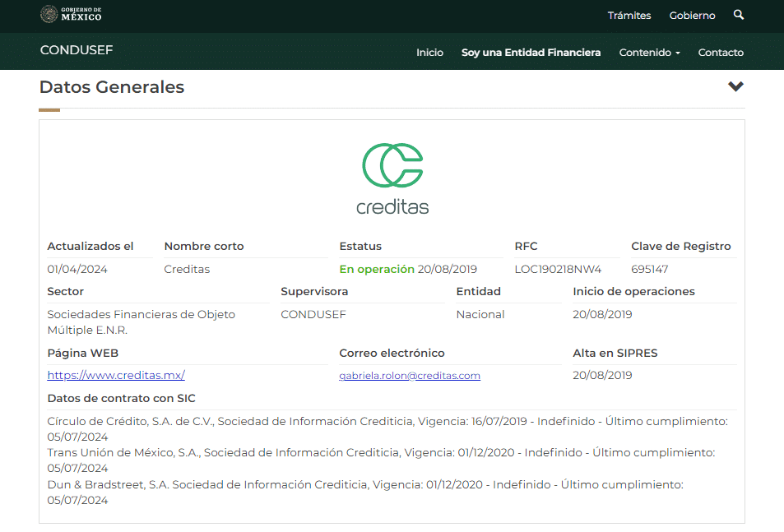784x532 pixels.
Task: Open the Trámites menu item
Action: [629, 16]
